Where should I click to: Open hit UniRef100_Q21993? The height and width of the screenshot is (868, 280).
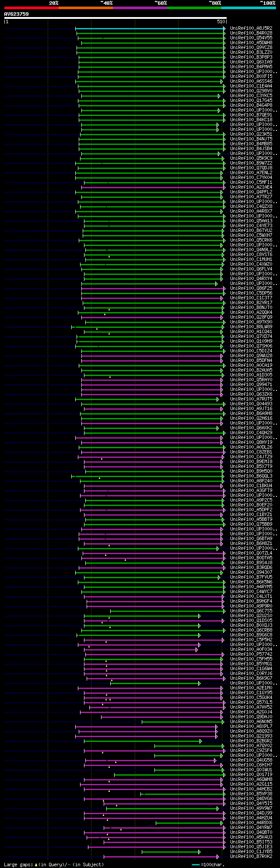[x=252, y=736]
